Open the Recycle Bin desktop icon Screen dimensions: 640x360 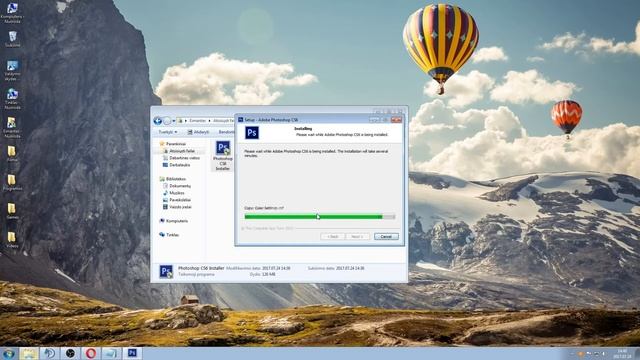[x=13, y=40]
